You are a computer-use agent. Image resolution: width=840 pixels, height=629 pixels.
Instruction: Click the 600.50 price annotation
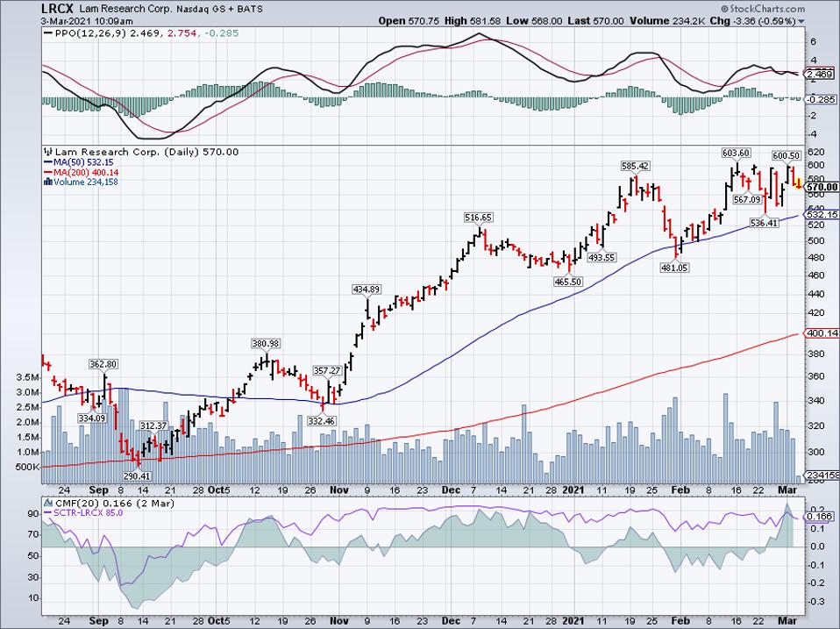coord(787,156)
